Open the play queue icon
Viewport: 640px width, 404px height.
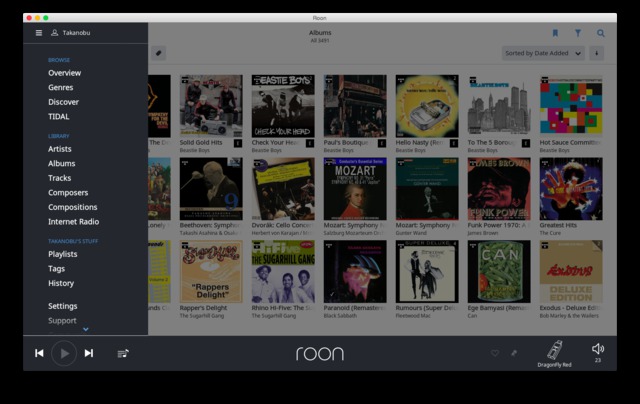[123, 353]
